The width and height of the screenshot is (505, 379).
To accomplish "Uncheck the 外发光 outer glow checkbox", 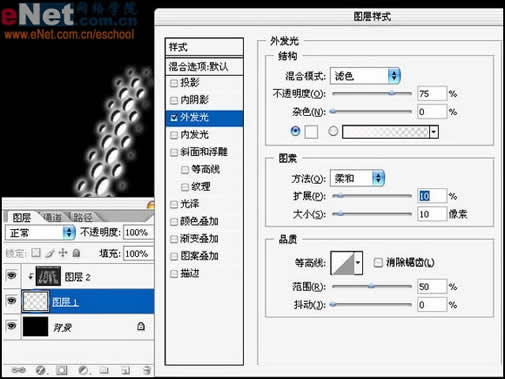I will pos(174,118).
